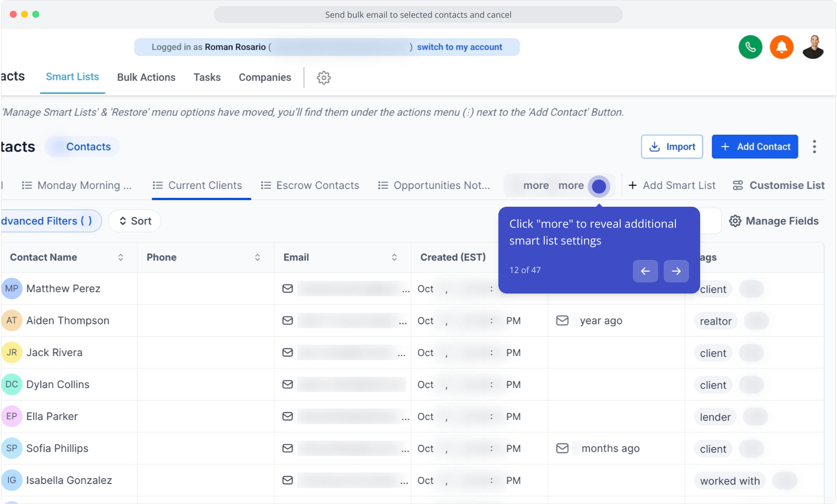Open the orange notifications bell

click(x=781, y=47)
